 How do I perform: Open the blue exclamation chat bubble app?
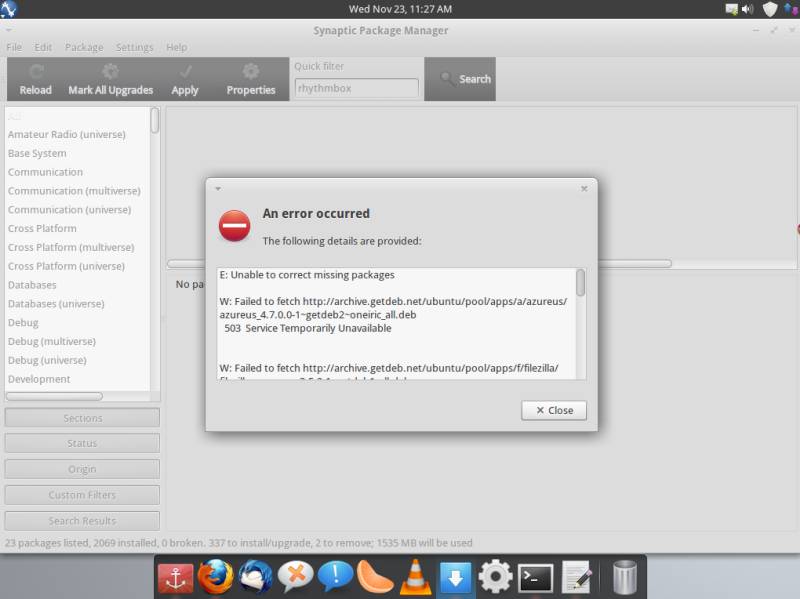(335, 577)
